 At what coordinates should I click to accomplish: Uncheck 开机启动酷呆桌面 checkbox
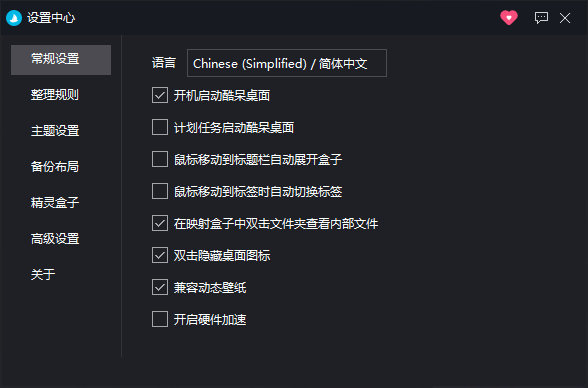(160, 95)
